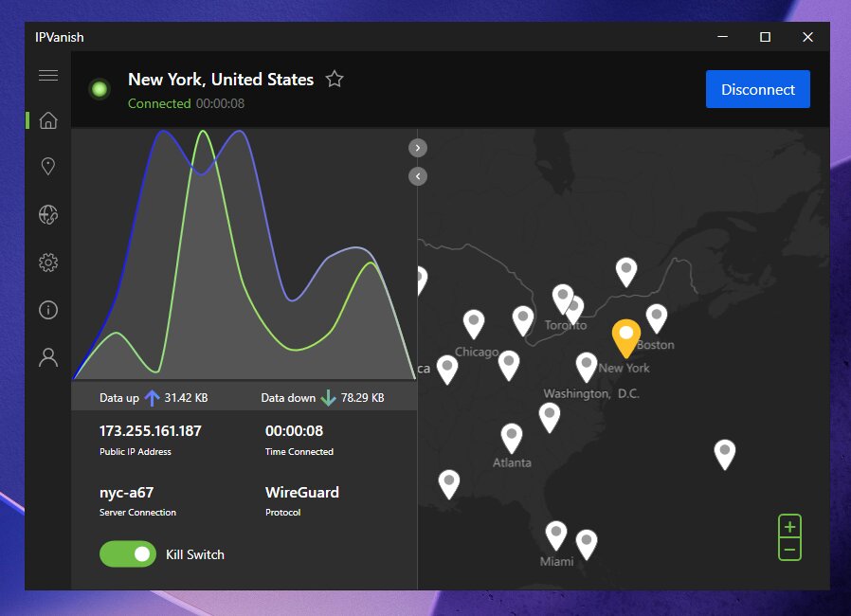Disable the Kill Switch
851x616 pixels.
[128, 554]
